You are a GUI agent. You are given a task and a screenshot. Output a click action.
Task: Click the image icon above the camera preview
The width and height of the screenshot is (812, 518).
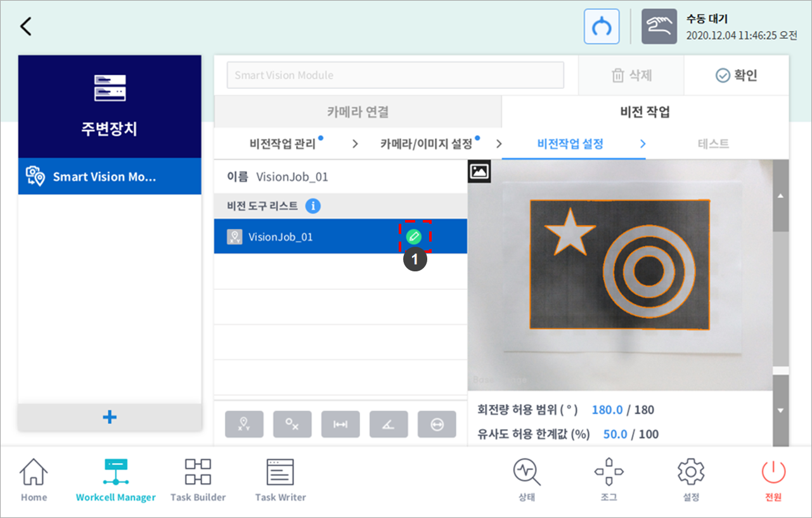pyautogui.click(x=479, y=171)
